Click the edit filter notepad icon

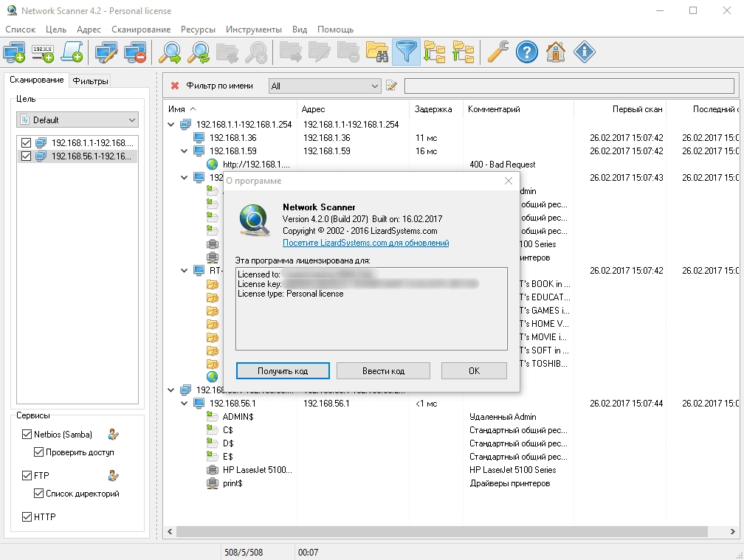coord(391,86)
